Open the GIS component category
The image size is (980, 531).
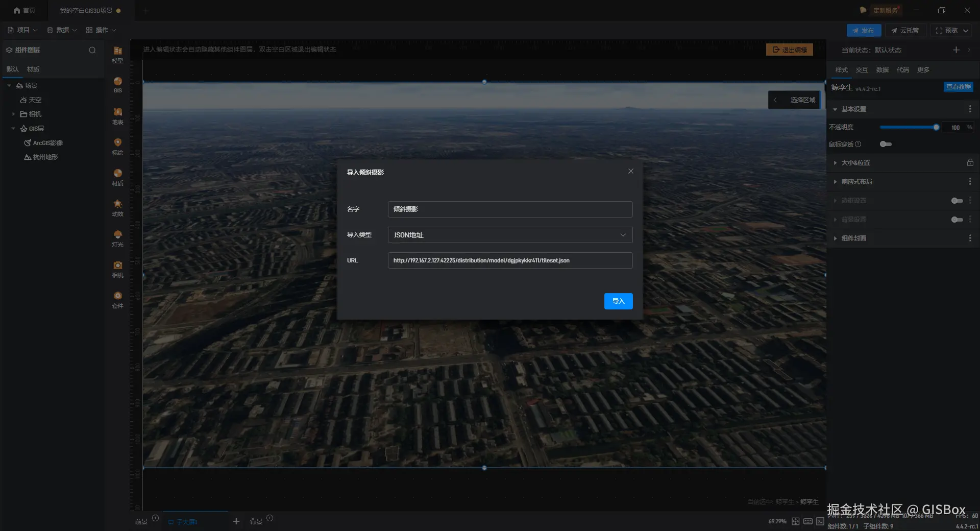coord(117,85)
